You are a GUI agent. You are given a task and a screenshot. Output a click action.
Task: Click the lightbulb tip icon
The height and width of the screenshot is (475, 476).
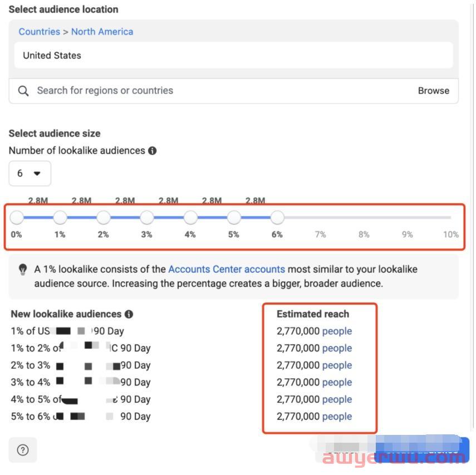[23, 270]
